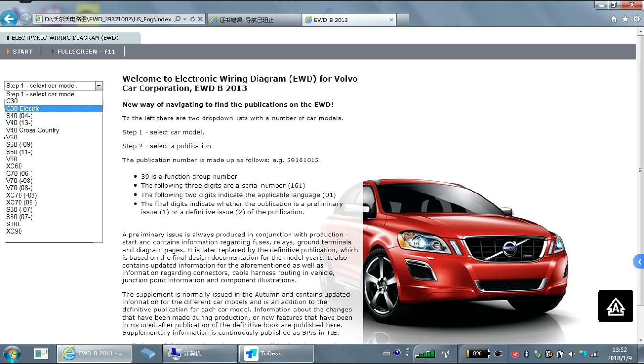Click the black floating A logo button

(615, 306)
